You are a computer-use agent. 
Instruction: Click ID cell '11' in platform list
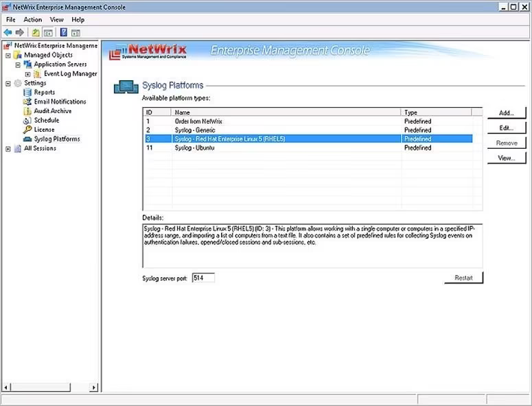pos(149,147)
